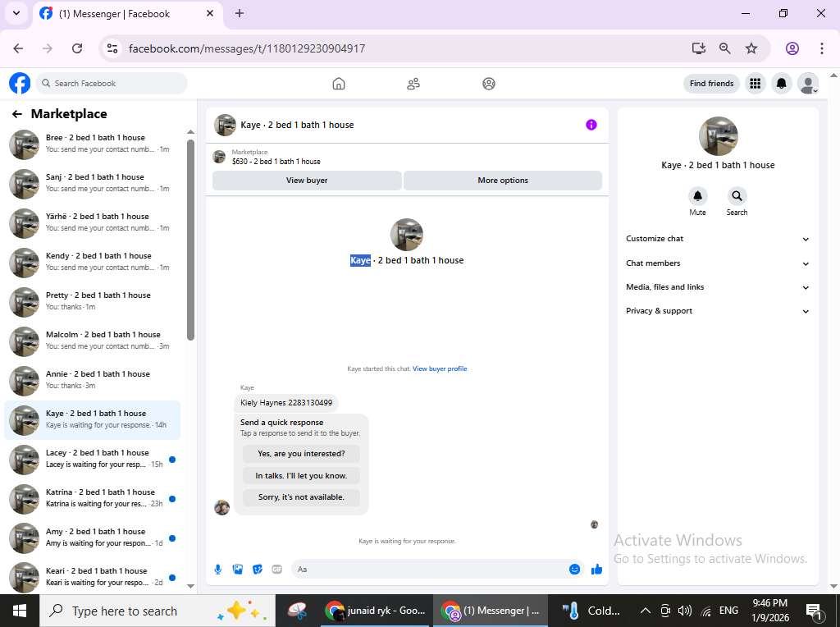Open conversation information purple icon
The image size is (840, 627).
pyautogui.click(x=591, y=125)
